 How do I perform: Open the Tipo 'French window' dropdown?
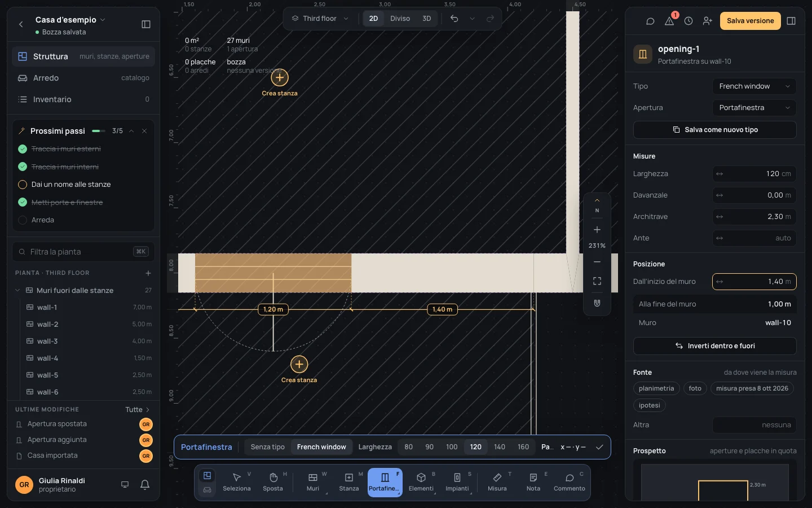[x=754, y=86]
